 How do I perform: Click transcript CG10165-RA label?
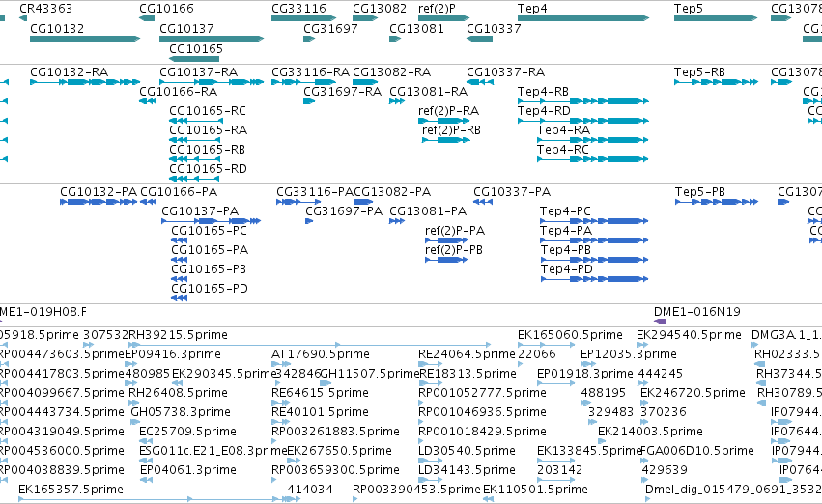tap(208, 130)
